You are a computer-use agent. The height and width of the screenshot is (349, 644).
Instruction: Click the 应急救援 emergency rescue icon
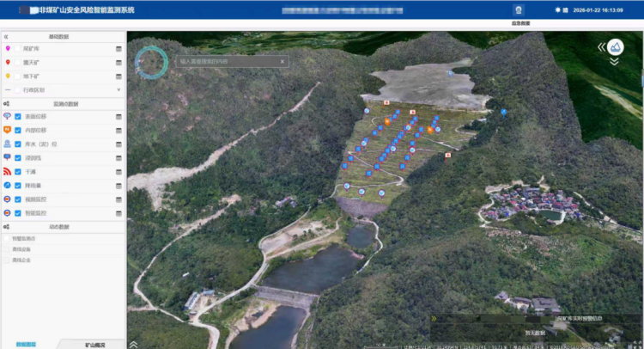[x=518, y=9]
